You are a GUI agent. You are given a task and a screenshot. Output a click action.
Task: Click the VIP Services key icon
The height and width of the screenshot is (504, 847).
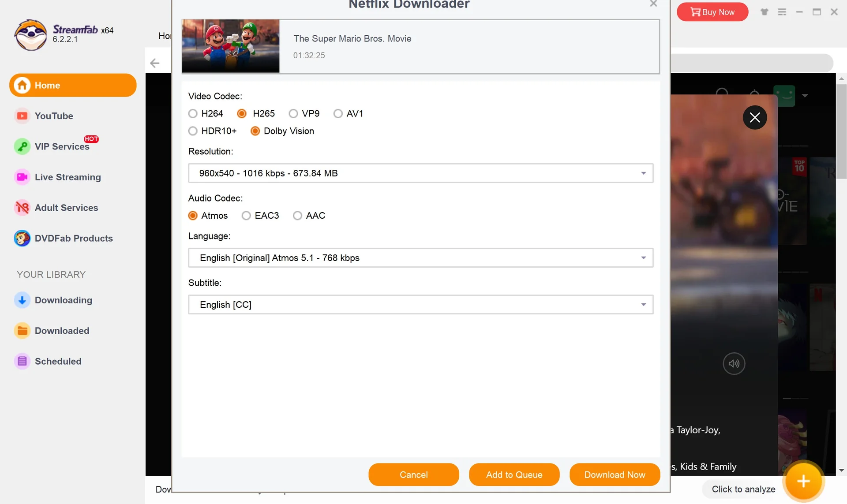click(22, 146)
